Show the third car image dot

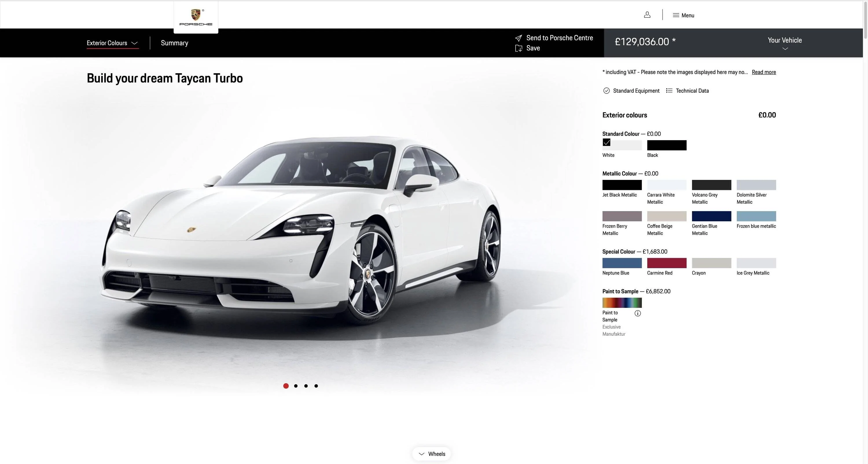coord(306,386)
